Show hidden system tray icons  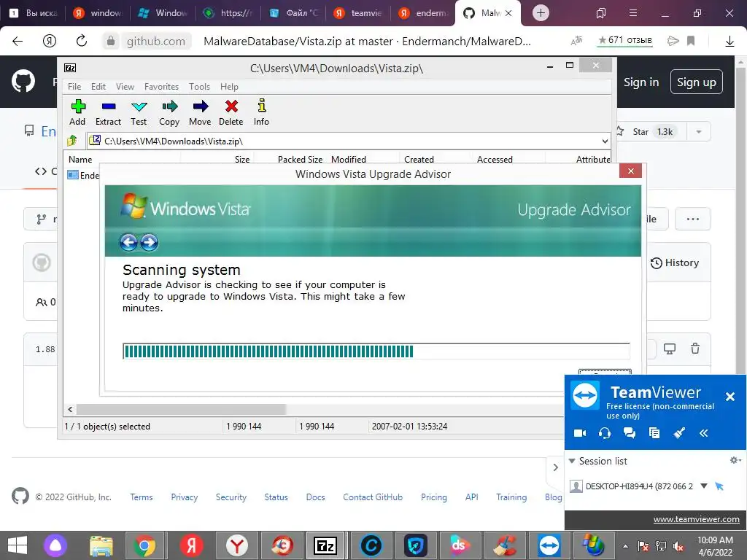pyautogui.click(x=625, y=546)
